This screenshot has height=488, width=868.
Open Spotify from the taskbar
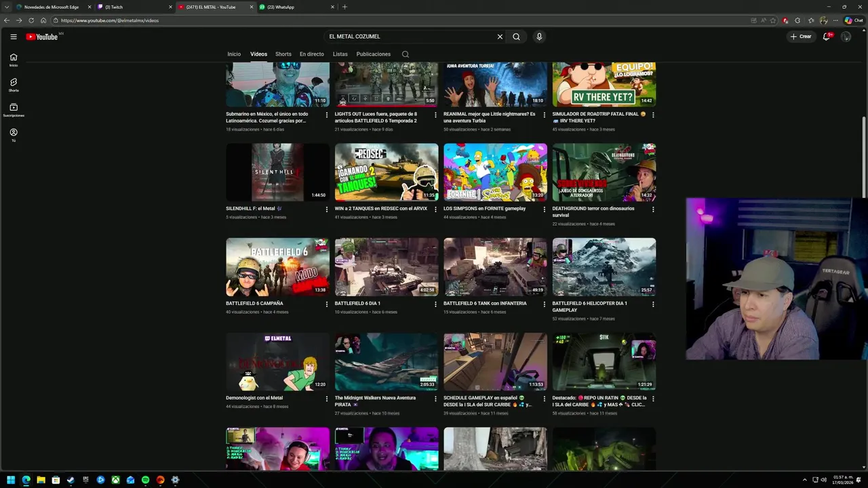tap(145, 480)
